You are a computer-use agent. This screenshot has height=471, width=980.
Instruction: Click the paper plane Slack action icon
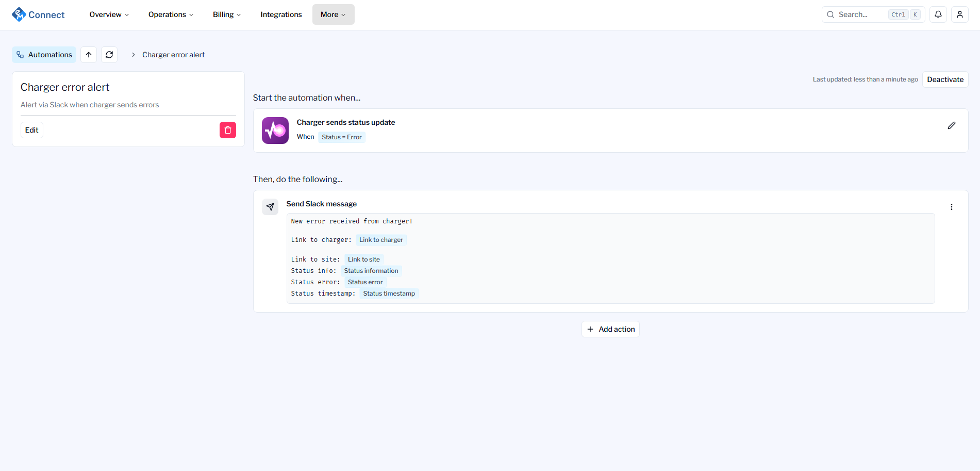click(x=270, y=207)
